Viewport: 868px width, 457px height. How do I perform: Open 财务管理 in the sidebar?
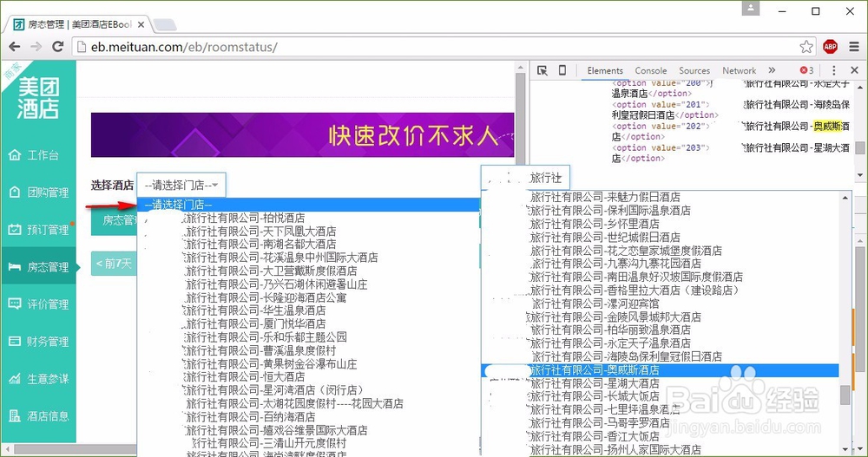pos(39,342)
